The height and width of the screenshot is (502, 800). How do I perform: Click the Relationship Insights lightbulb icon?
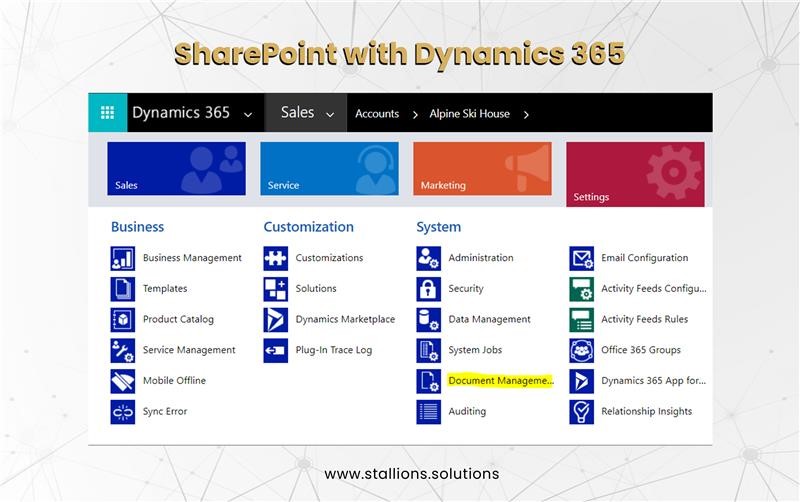(582, 412)
